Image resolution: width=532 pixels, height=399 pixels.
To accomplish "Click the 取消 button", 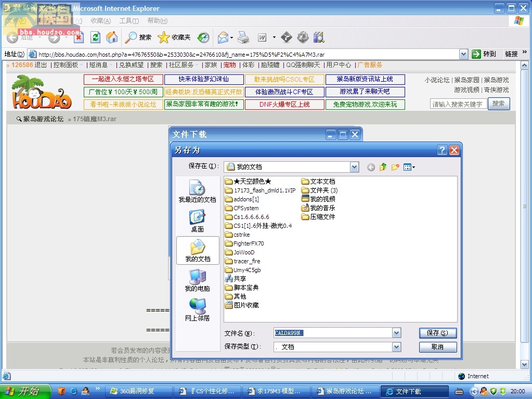I will [438, 347].
